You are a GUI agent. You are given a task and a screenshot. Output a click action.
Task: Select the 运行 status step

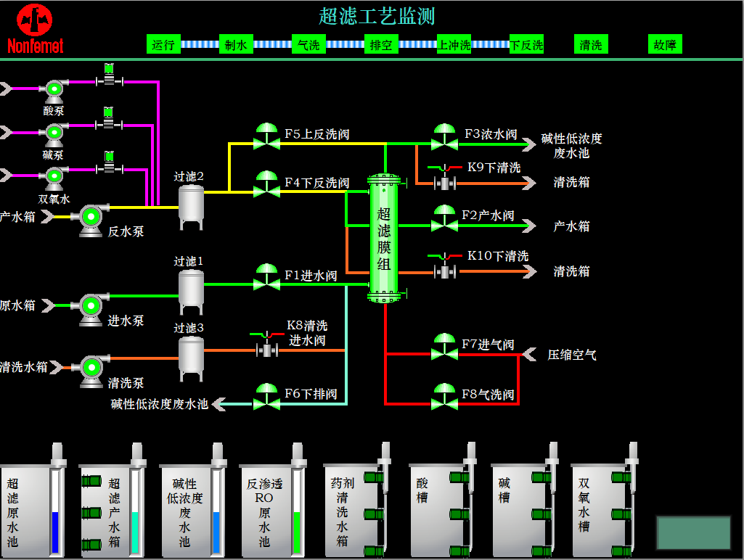pos(163,45)
